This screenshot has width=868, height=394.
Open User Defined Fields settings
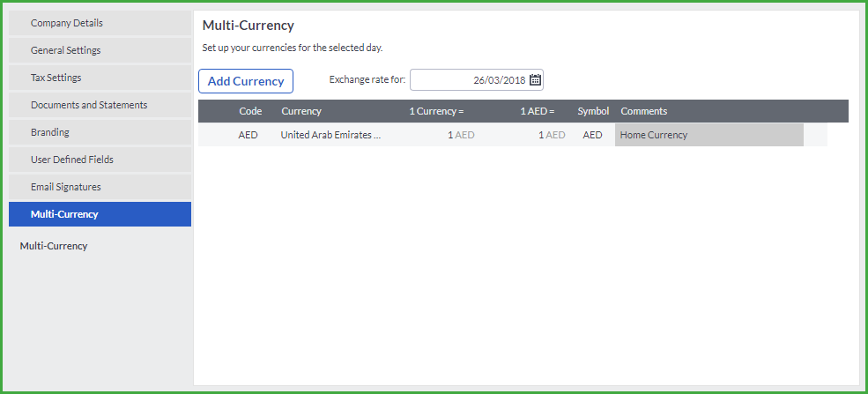click(100, 160)
